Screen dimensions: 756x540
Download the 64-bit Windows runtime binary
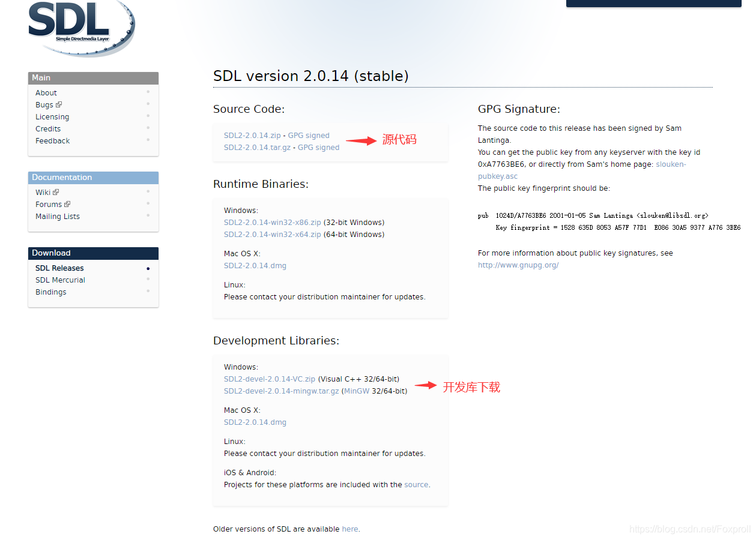pyautogui.click(x=272, y=234)
